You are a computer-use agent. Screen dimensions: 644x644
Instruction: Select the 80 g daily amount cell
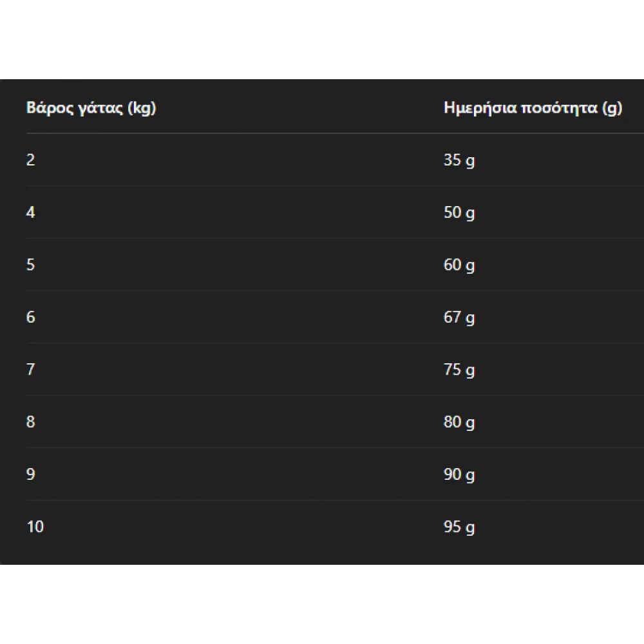459,422
